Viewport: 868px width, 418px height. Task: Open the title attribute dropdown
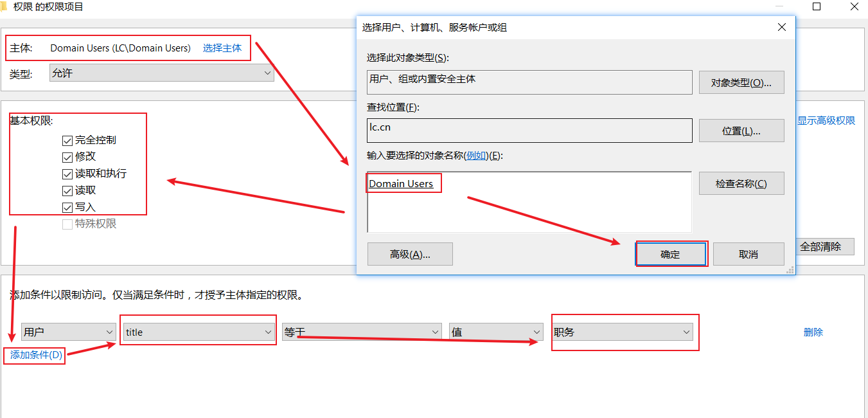(x=199, y=332)
